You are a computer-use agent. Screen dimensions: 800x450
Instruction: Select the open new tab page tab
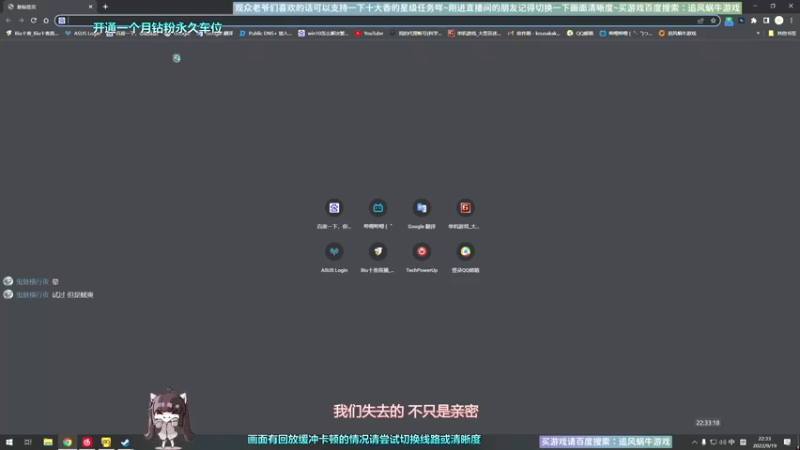[x=48, y=7]
